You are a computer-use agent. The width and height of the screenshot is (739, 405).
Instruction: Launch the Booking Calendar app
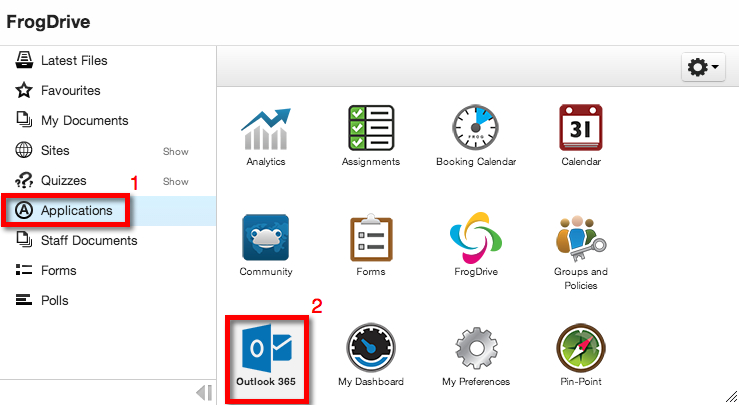click(476, 136)
